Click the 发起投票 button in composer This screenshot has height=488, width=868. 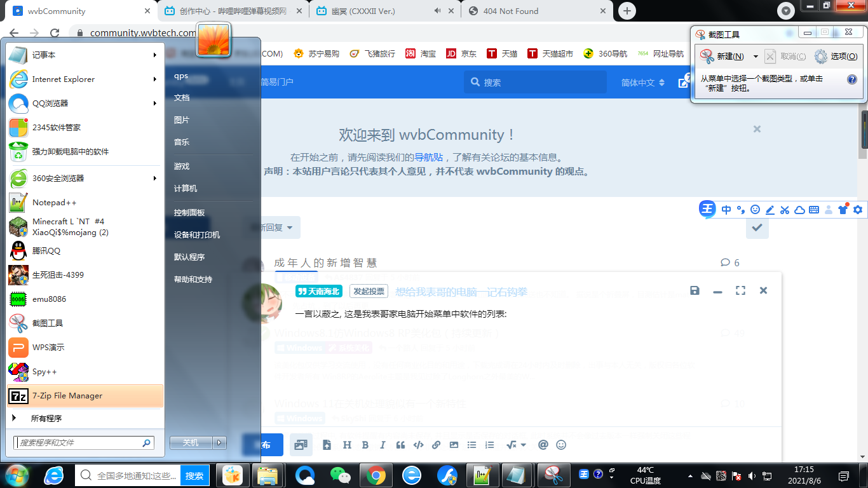(369, 291)
